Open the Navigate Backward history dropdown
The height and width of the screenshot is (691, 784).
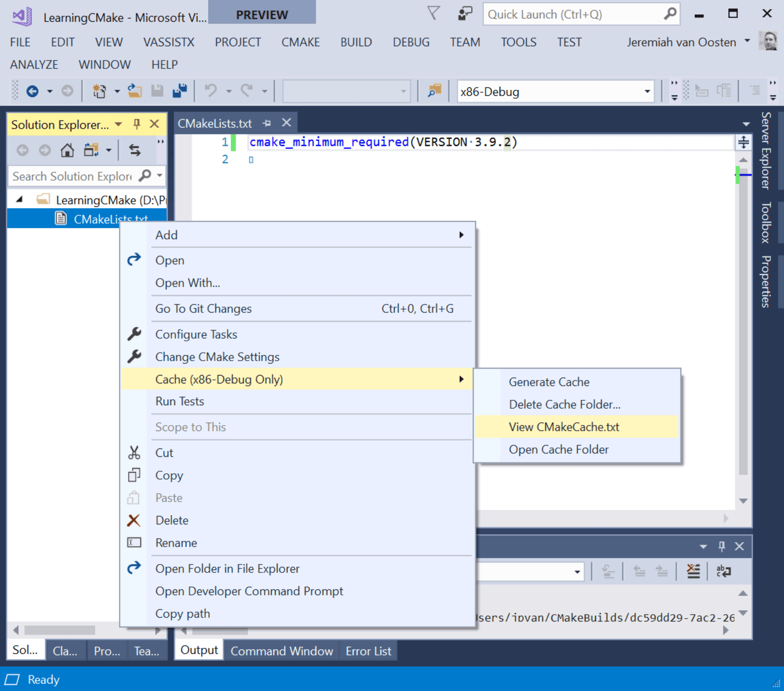50,91
